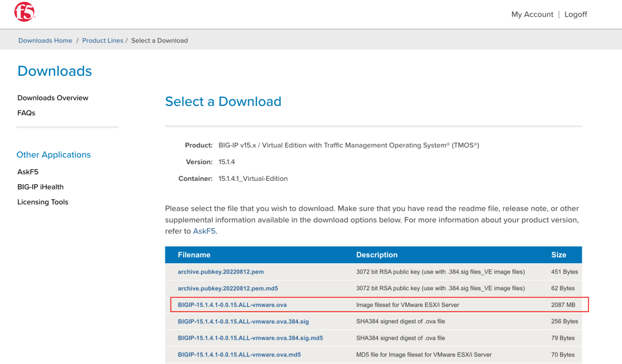Open FAQs in sidebar
Screen dimensions: 622x364
point(26,113)
